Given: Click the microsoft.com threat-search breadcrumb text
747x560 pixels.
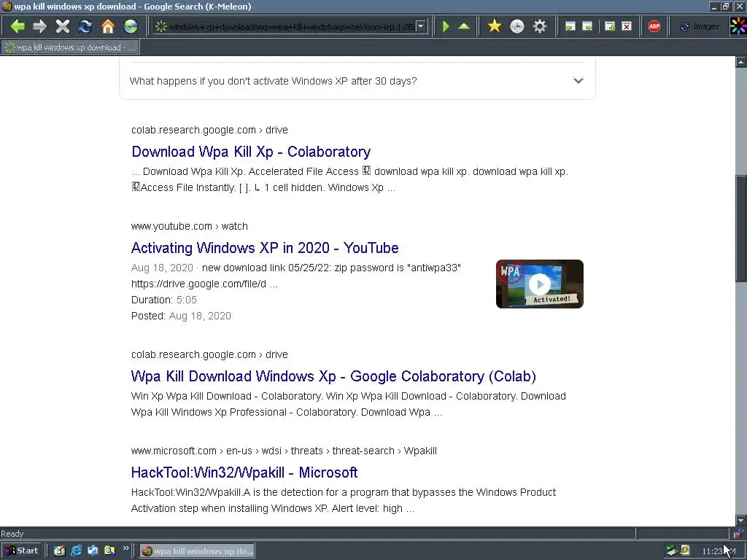Looking at the screenshot, I should pos(284,451).
